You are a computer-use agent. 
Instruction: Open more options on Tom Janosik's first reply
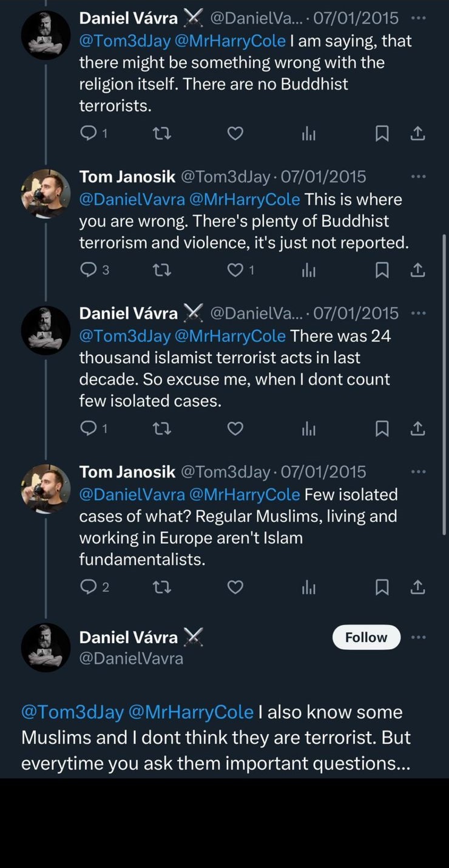418,176
